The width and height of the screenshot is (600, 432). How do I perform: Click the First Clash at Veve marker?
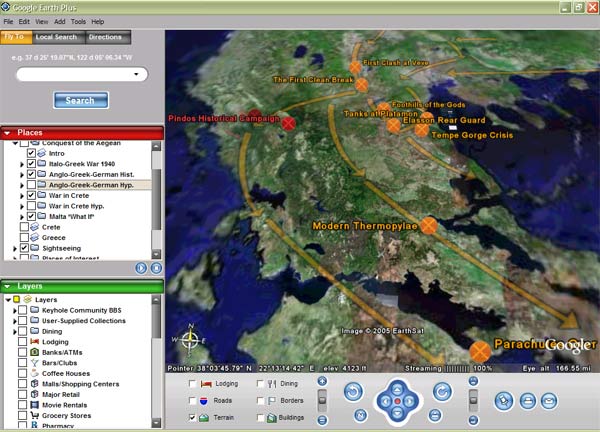(x=355, y=67)
